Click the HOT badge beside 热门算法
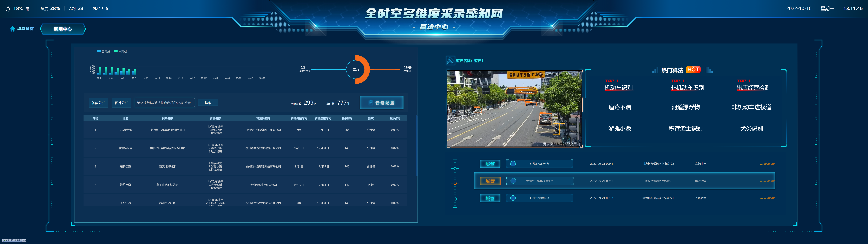868x244 pixels. 693,69
